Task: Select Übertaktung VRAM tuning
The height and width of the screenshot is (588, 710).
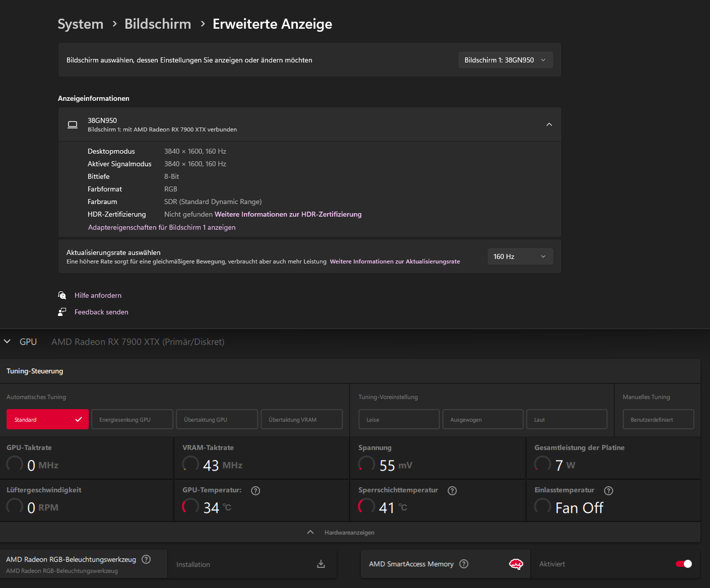Action: (301, 419)
